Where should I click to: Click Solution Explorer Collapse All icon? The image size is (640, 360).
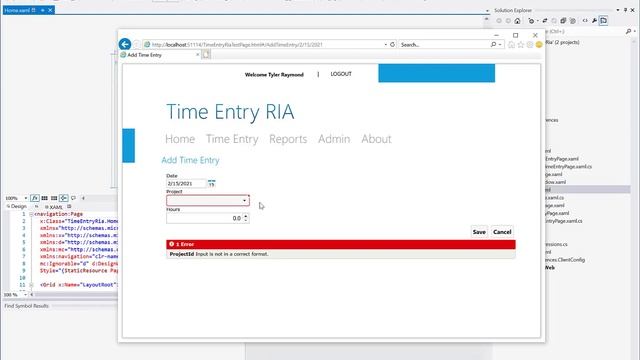[x=563, y=21]
